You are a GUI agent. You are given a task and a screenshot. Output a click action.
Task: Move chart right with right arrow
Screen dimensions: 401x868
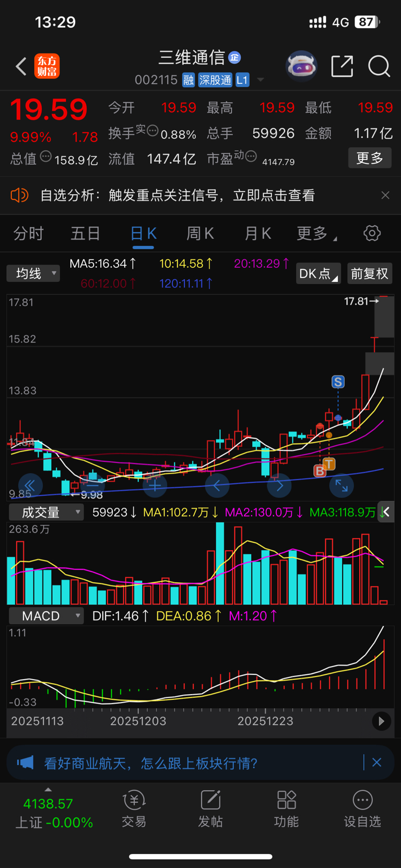click(279, 486)
